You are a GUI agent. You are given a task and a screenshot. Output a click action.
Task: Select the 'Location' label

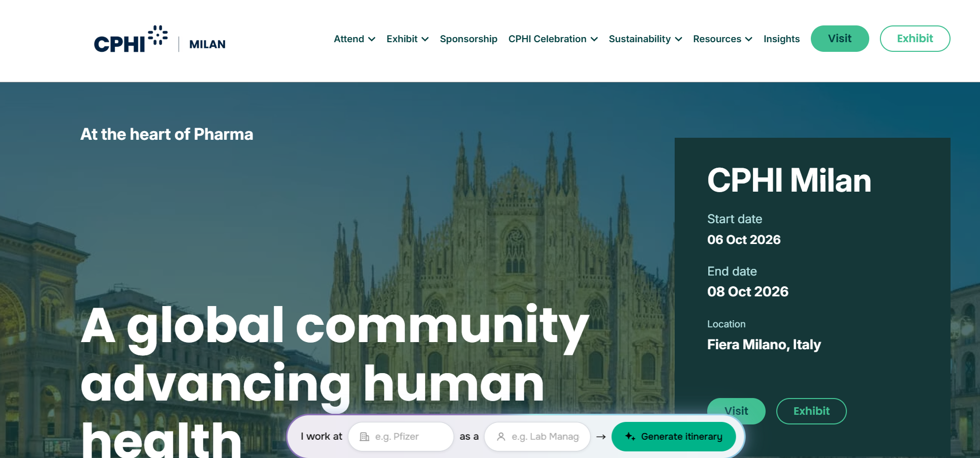726,324
